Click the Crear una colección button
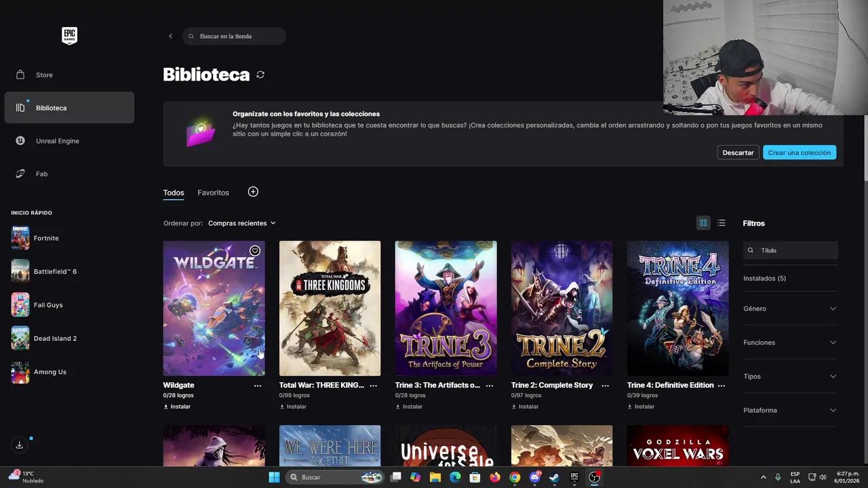The height and width of the screenshot is (488, 868). pyautogui.click(x=799, y=152)
